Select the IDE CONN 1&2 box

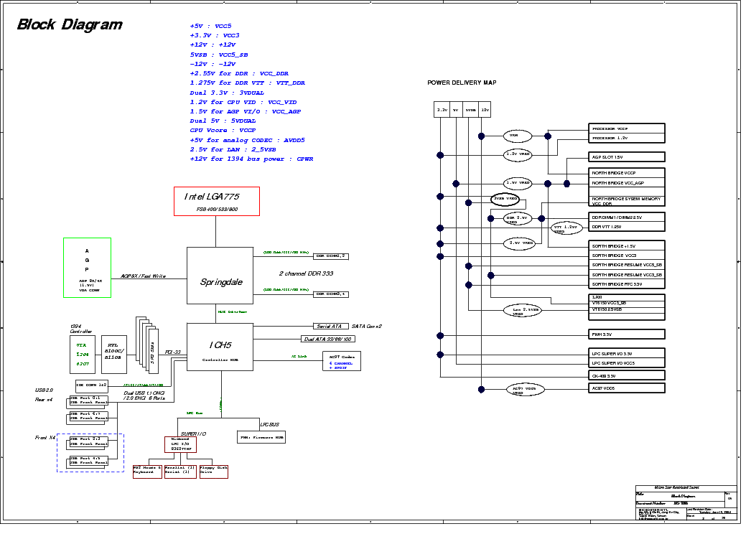coord(92,386)
